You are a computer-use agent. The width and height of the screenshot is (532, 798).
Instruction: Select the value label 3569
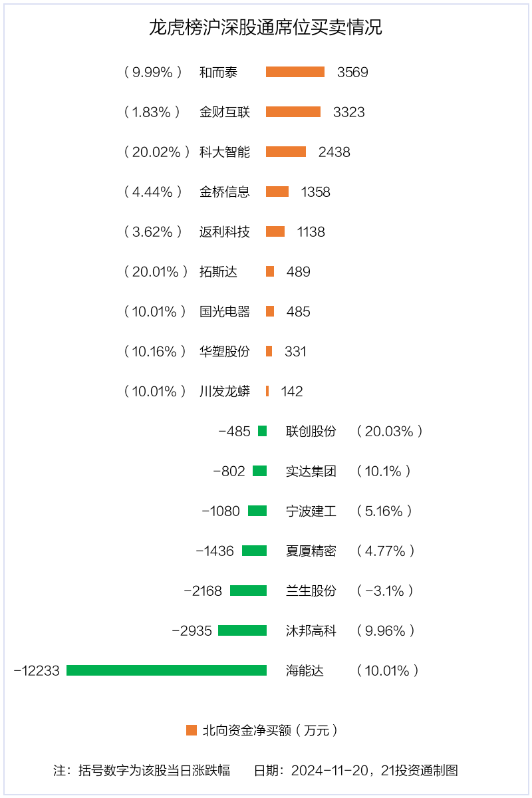pyautogui.click(x=352, y=72)
